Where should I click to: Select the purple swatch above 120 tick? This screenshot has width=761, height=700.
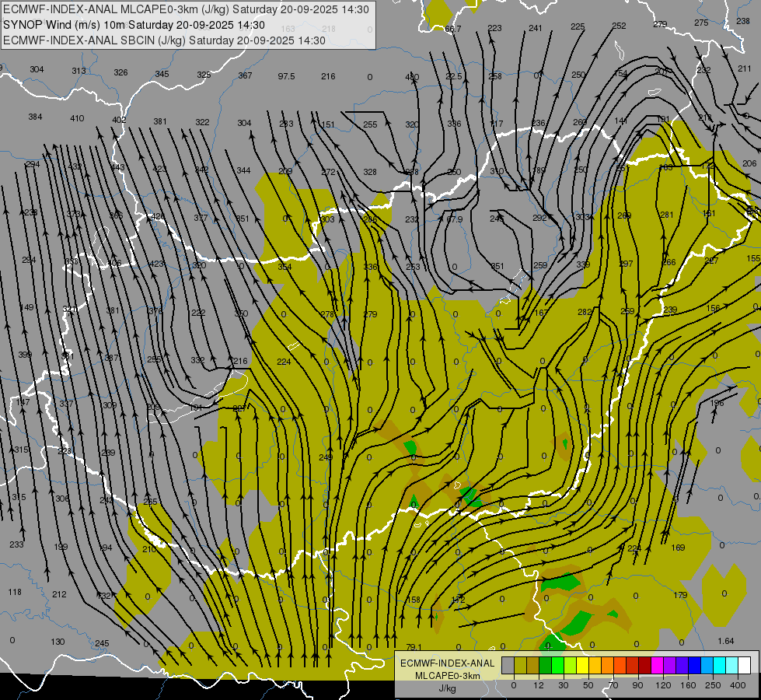(x=670, y=665)
